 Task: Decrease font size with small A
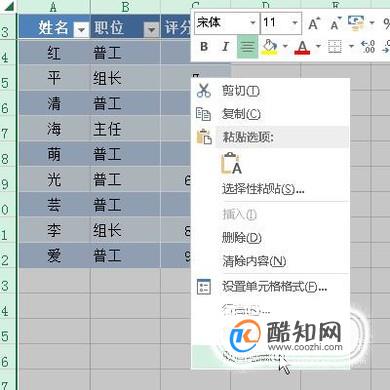tap(335, 24)
